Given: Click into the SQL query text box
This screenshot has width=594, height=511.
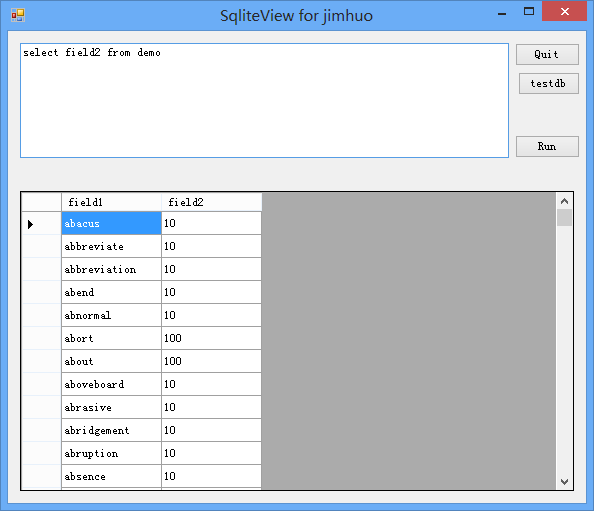Looking at the screenshot, I should click(x=264, y=100).
